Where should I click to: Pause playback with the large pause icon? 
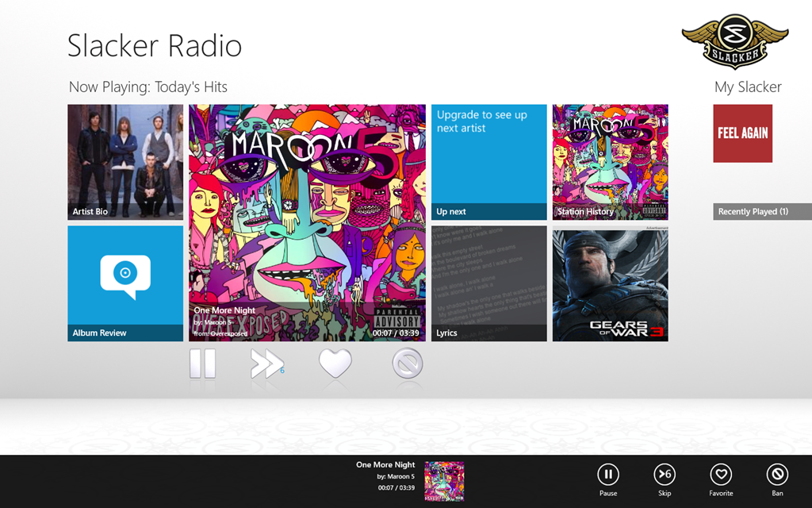[202, 364]
